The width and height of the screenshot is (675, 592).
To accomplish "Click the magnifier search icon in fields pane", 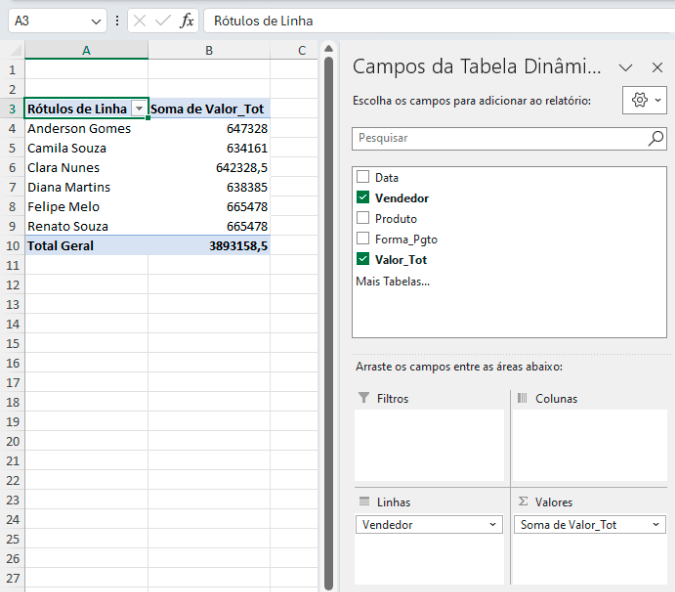I will 656,138.
